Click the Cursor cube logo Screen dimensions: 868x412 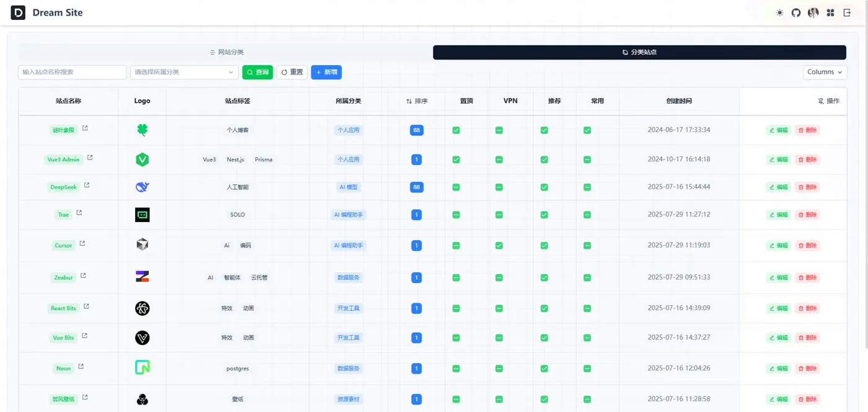(x=142, y=245)
